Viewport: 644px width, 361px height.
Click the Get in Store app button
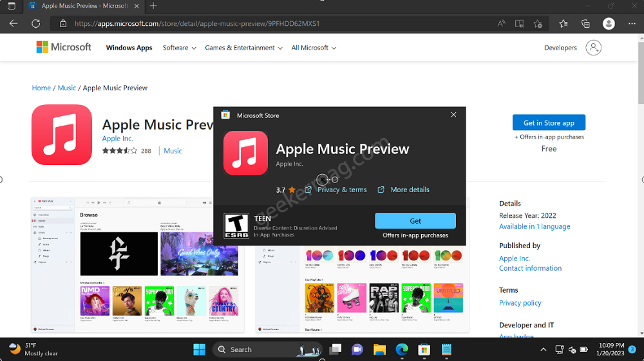[549, 122]
